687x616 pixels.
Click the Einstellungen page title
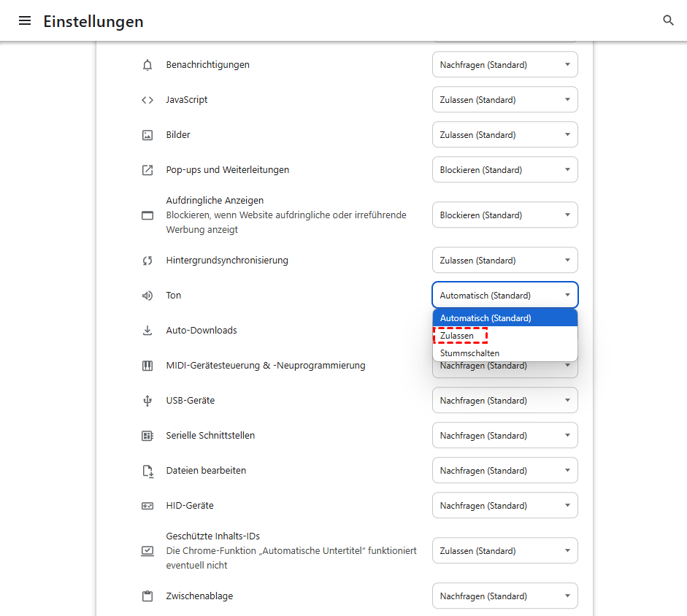coord(93,22)
